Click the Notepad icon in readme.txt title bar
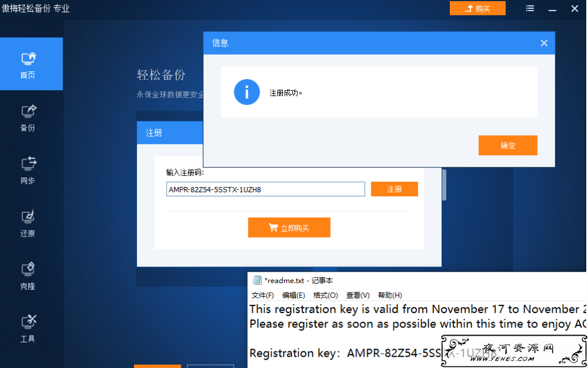Viewport: 588px width, 368px height. (x=257, y=280)
